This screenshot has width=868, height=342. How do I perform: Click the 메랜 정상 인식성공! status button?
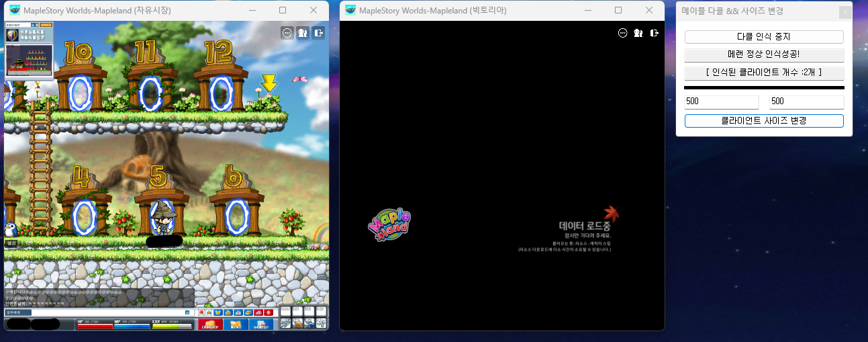pos(764,54)
